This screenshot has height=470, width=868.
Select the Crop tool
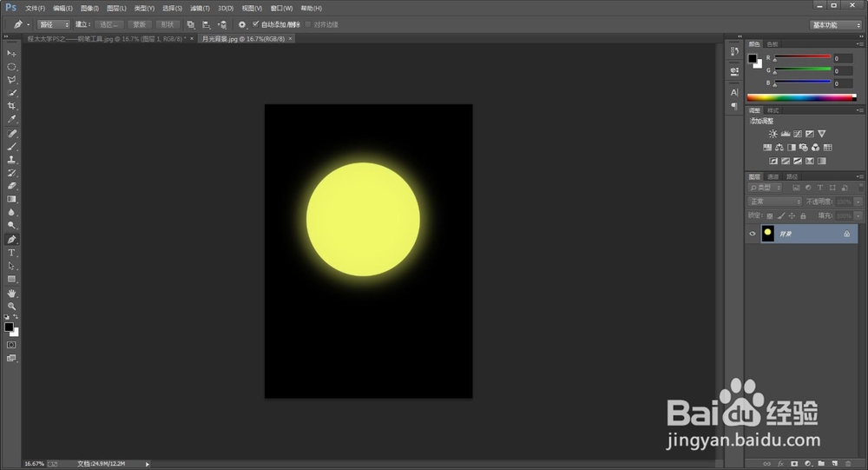(x=11, y=106)
